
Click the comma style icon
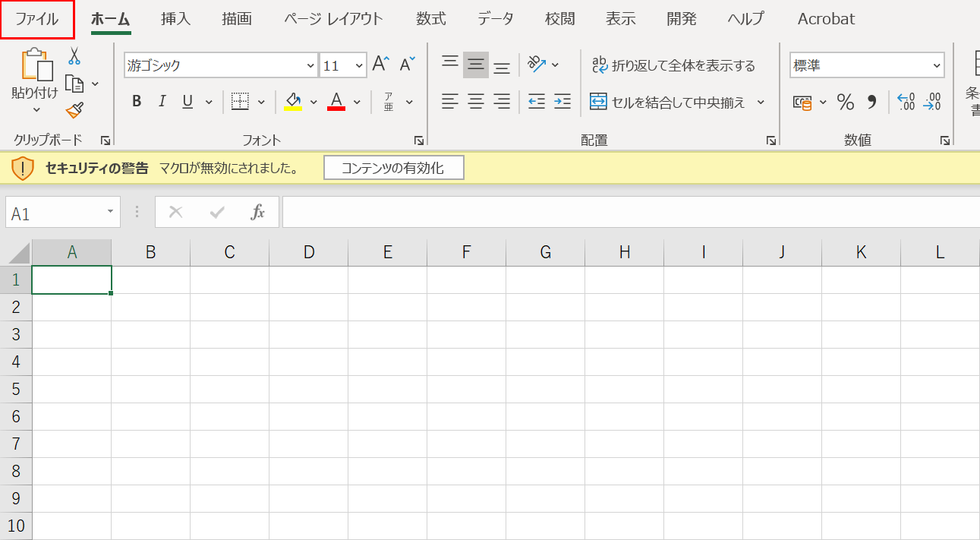pos(871,103)
